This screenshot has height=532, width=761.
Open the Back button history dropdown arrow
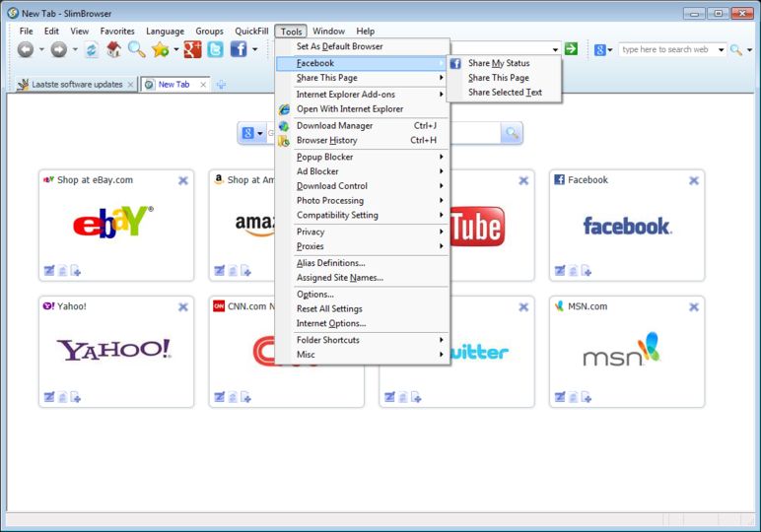pos(41,49)
